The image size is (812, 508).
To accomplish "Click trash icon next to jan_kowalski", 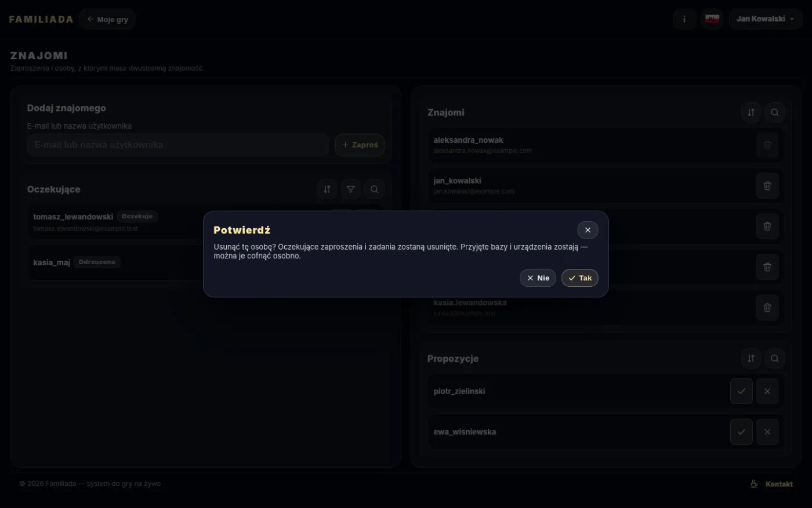I will point(767,186).
